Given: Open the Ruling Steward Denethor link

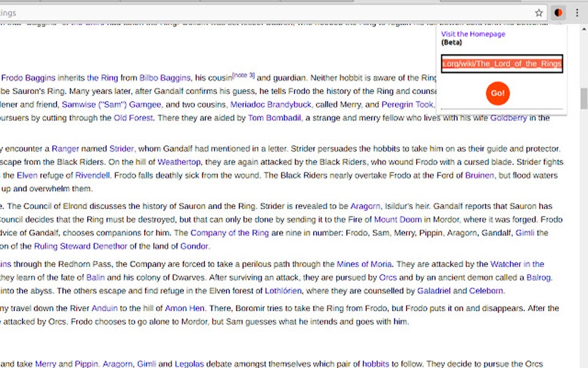Looking at the screenshot, I should click(x=81, y=246).
